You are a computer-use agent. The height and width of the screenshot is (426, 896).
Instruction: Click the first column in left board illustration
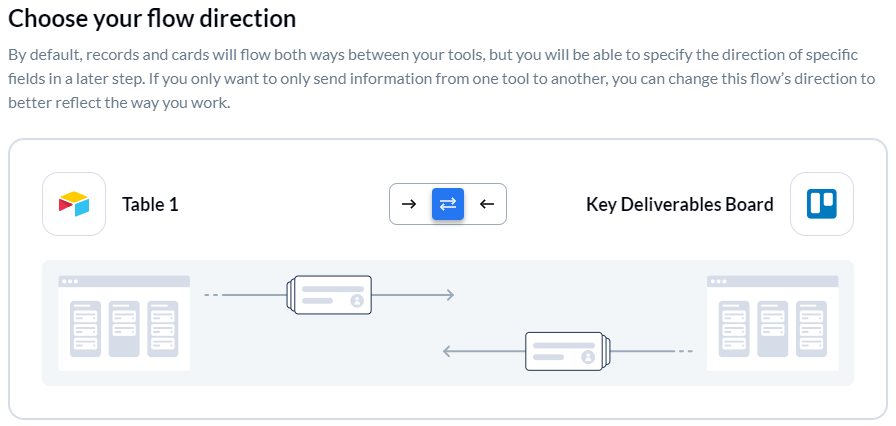coord(85,329)
